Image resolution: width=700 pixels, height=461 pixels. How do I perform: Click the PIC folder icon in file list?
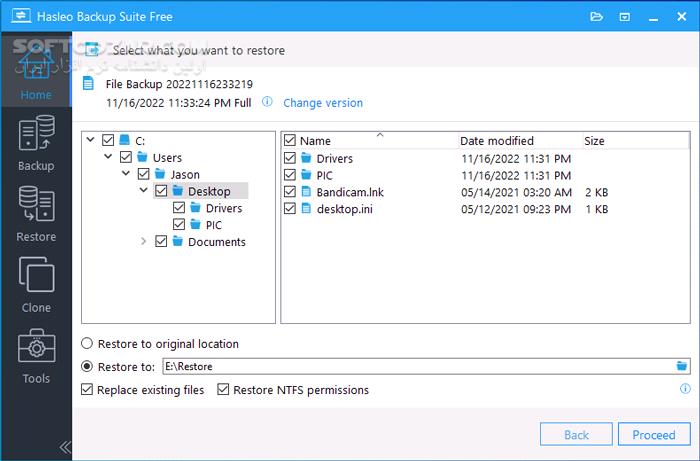tap(306, 174)
